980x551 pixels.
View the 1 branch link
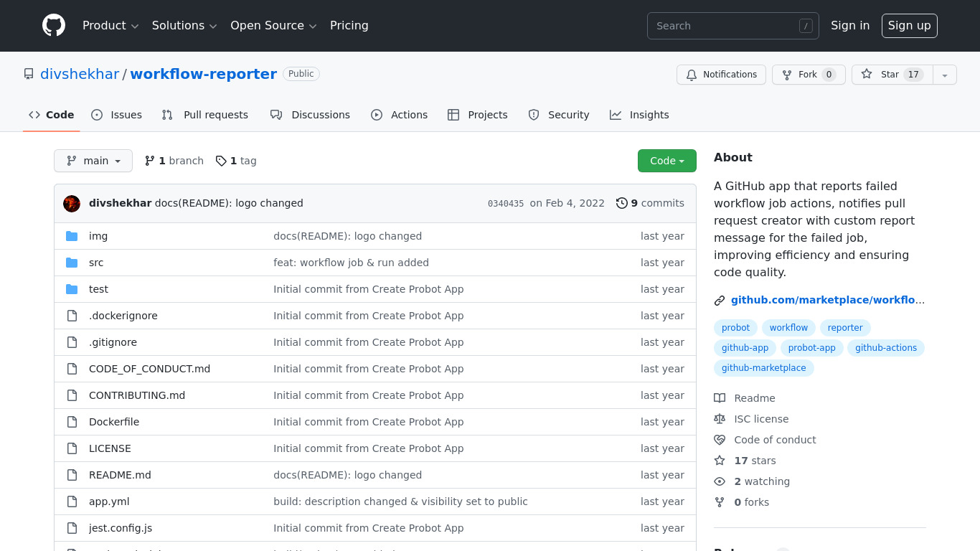(174, 161)
